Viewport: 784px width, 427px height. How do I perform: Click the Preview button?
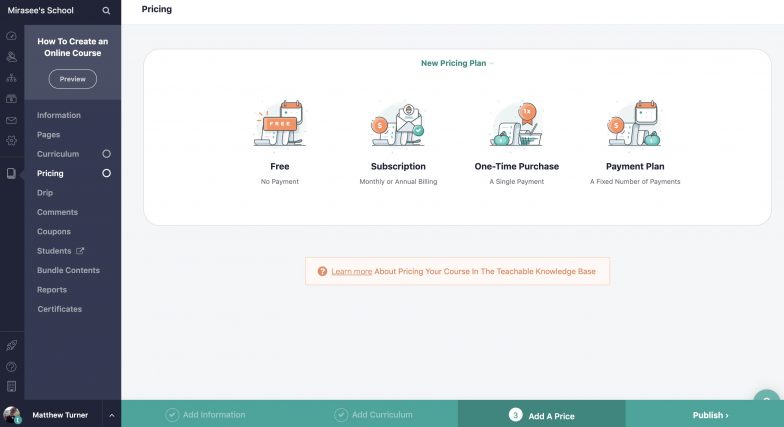[x=72, y=79]
